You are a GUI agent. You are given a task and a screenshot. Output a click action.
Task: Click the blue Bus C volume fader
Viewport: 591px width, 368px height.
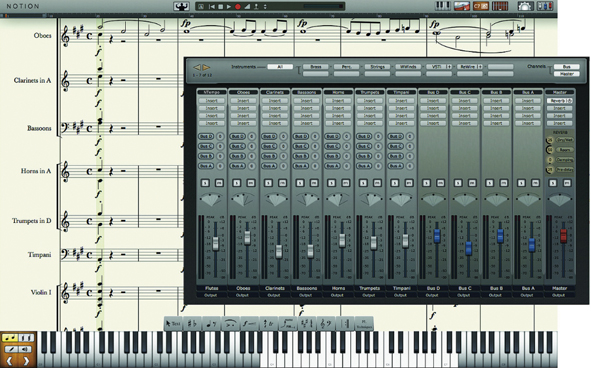pos(469,248)
